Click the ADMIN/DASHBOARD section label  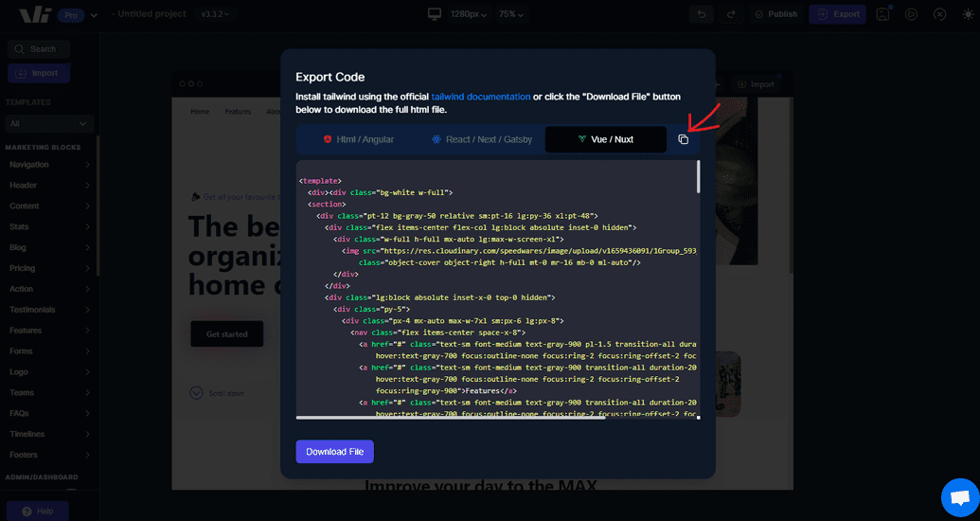pyautogui.click(x=42, y=477)
